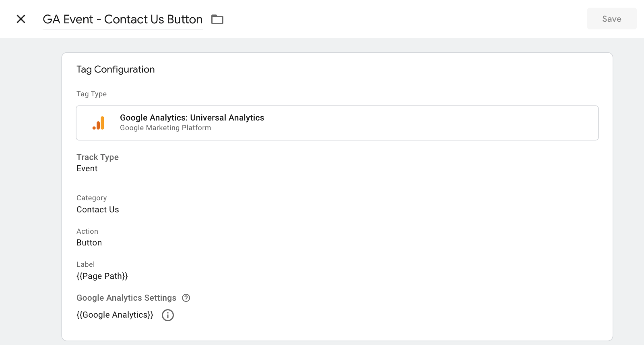Click the {{Google Analytics}} settings variable

115,315
